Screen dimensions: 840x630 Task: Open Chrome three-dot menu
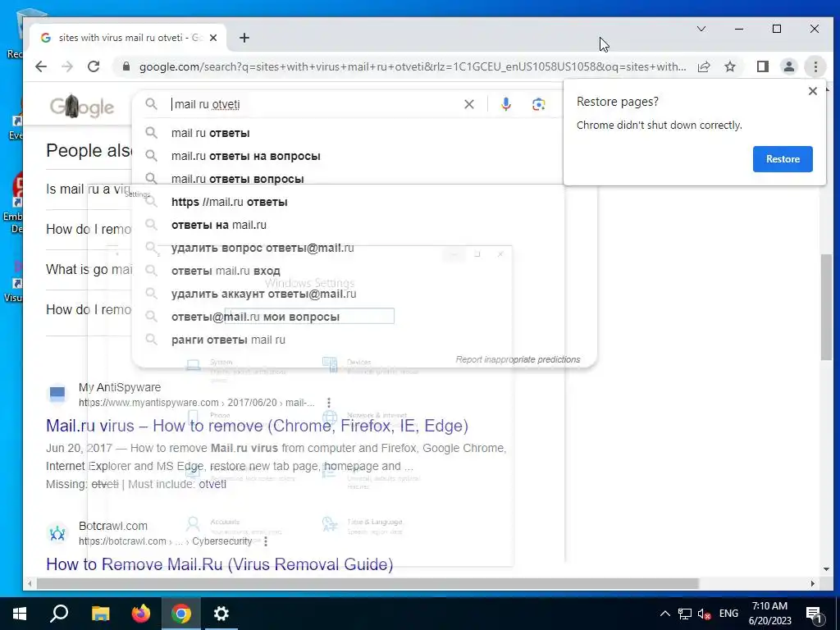pyautogui.click(x=815, y=66)
